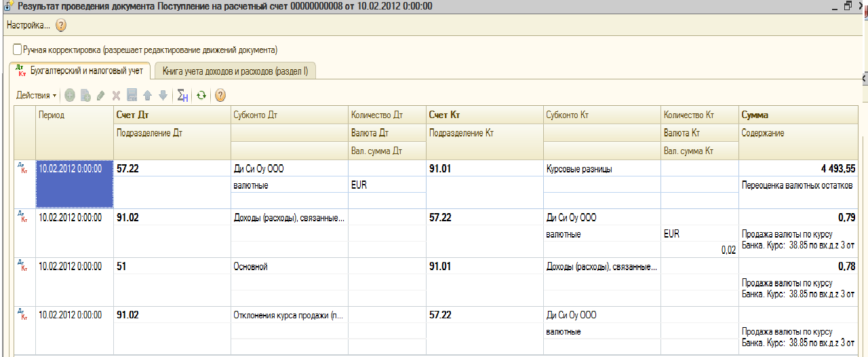Image resolution: width=868 pixels, height=357 pixels.
Task: Open the Действия dropdown menu
Action: tap(36, 96)
